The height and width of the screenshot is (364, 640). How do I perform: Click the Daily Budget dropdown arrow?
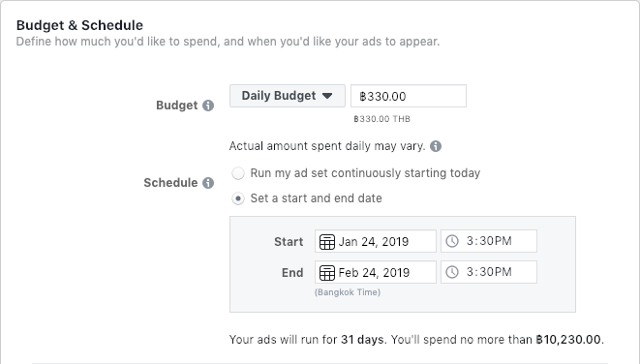tap(327, 96)
